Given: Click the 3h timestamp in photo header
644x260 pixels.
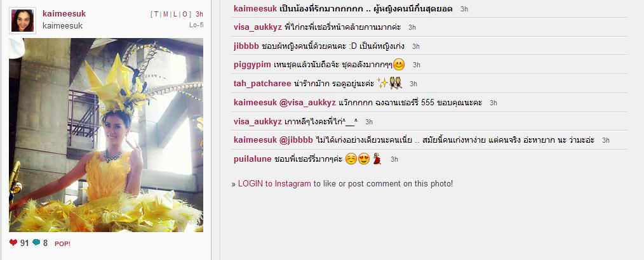Looking at the screenshot, I should pos(199,15).
